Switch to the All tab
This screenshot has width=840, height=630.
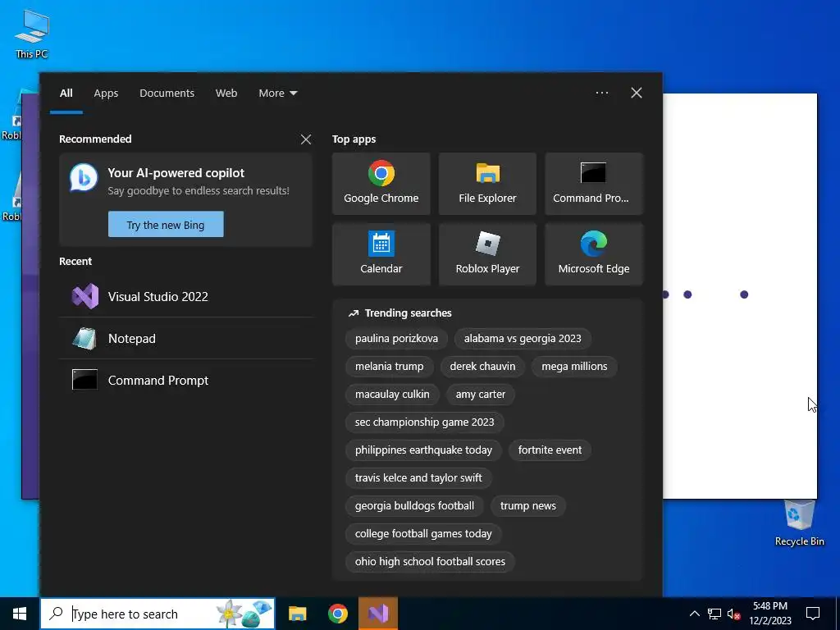pos(66,94)
